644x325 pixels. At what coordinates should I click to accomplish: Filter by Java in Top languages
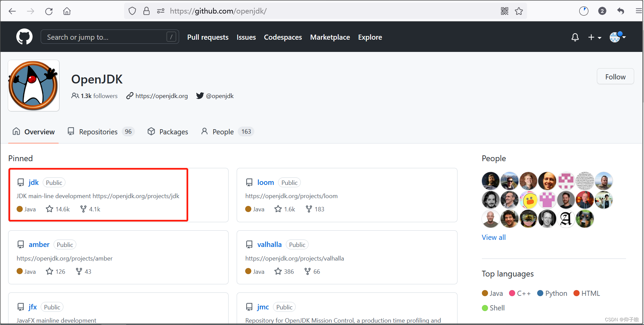[x=492, y=293]
